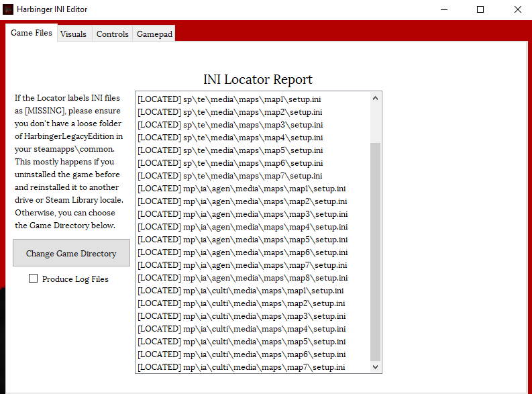The image size is (532, 394).
Task: Select row mp\ia\culti\media\maps\map7\setup.ini
Action: point(253,367)
